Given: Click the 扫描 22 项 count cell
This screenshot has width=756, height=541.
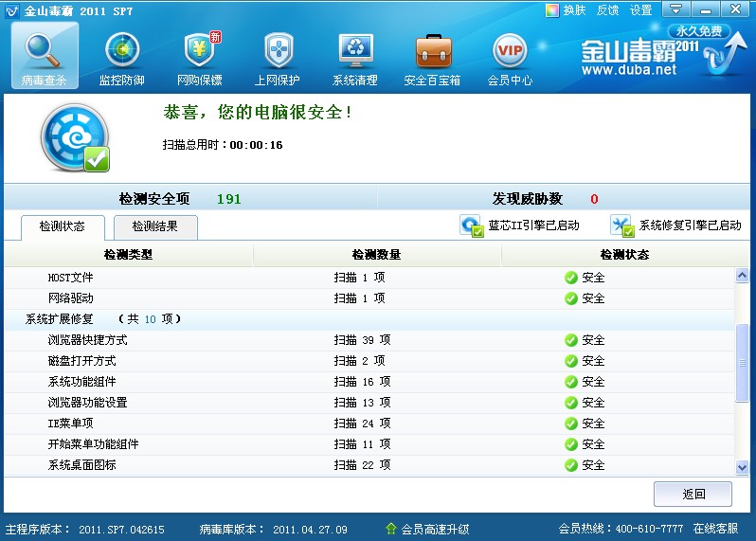Looking at the screenshot, I should pos(362,465).
